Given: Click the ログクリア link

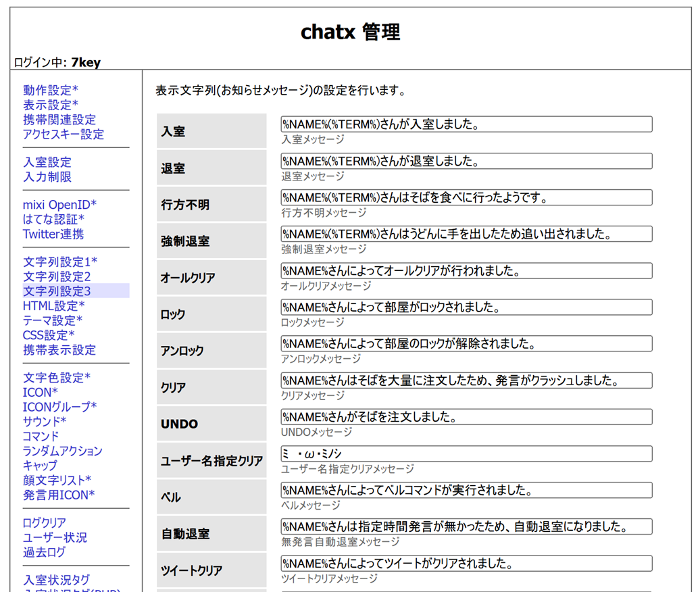Looking at the screenshot, I should tap(45, 523).
